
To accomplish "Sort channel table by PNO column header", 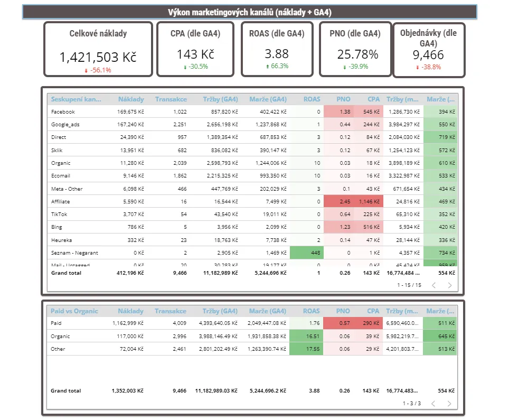I will (x=343, y=99).
